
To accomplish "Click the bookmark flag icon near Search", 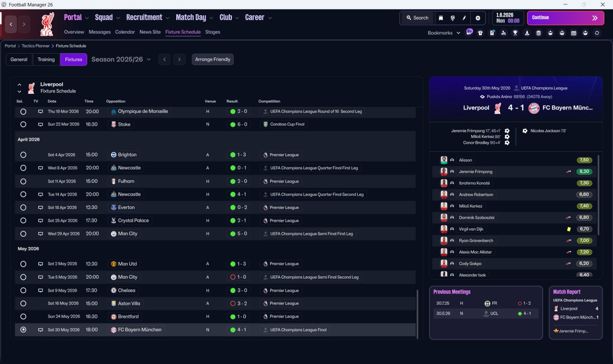I will 441,18.
